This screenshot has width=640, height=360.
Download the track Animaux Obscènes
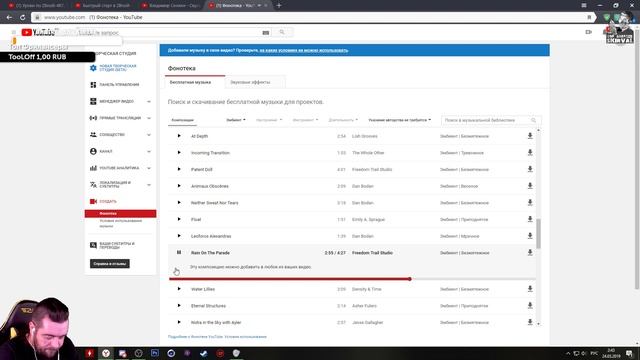(x=530, y=186)
